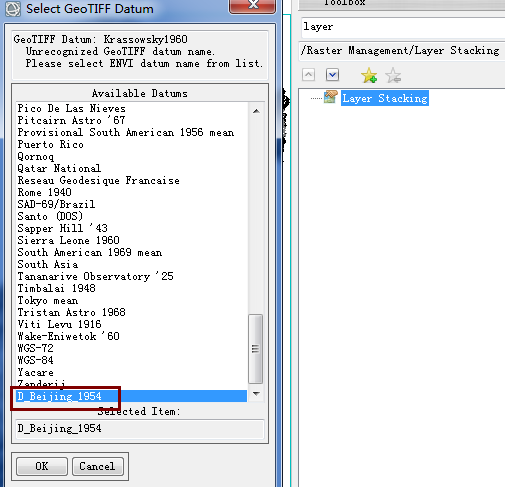Select D_Beijing_1954 in the datum list
505x487 pixels.
pos(131,396)
